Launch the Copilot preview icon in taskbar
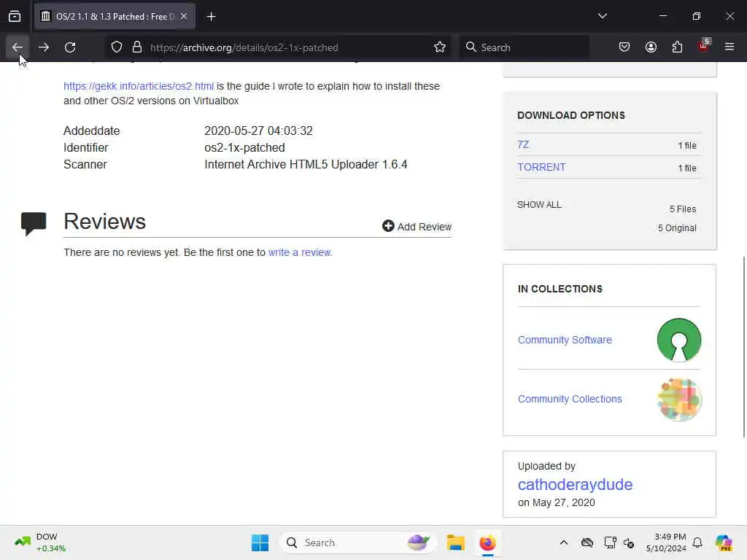 coord(724,542)
